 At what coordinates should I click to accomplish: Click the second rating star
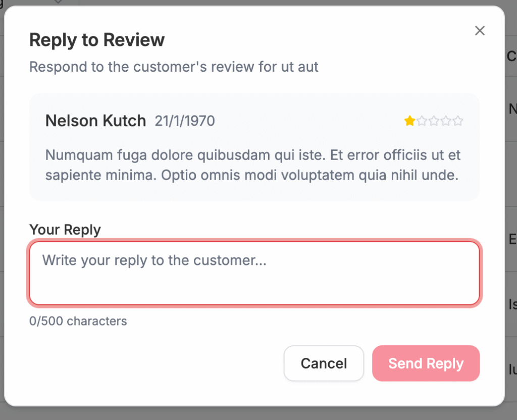coord(422,121)
